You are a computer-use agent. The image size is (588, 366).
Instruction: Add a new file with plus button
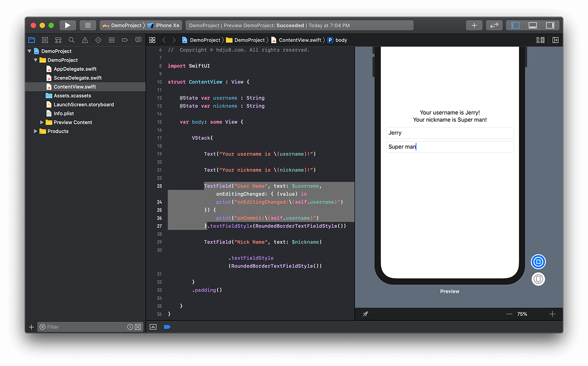[31, 327]
